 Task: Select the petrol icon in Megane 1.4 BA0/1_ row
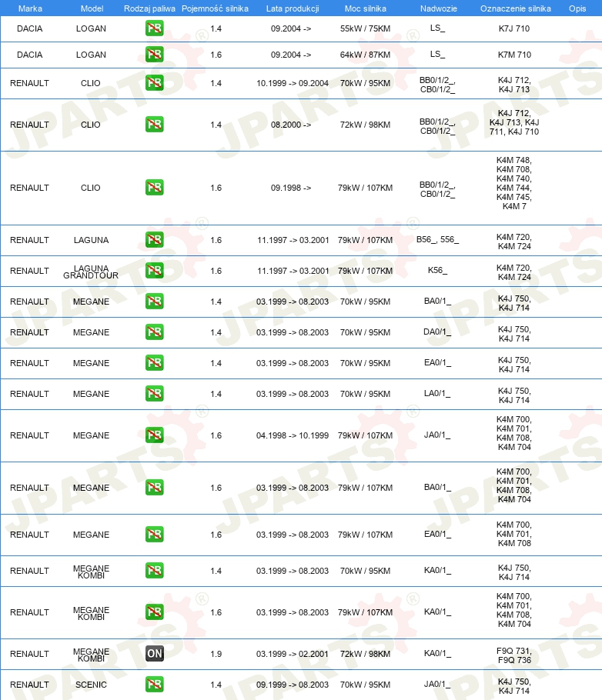click(x=154, y=302)
